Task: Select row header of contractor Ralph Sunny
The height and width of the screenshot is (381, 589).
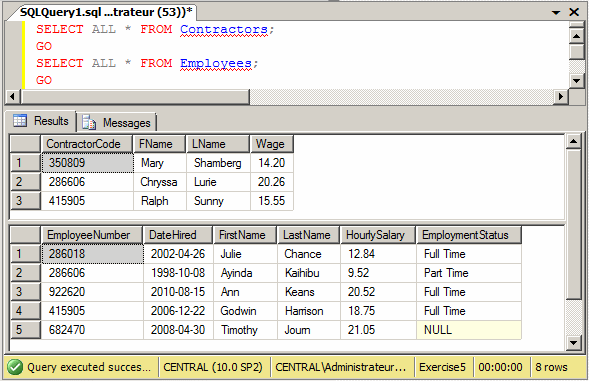Action: (x=25, y=201)
